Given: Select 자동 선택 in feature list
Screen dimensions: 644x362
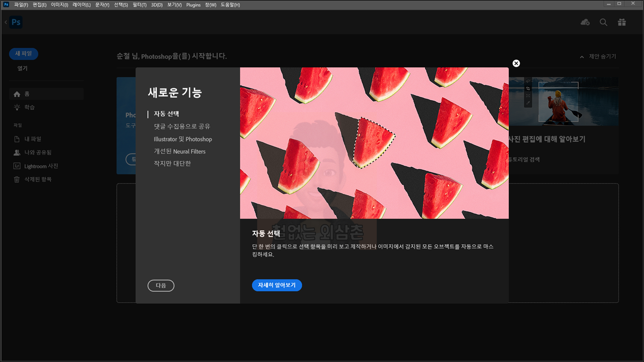Looking at the screenshot, I should (166, 114).
